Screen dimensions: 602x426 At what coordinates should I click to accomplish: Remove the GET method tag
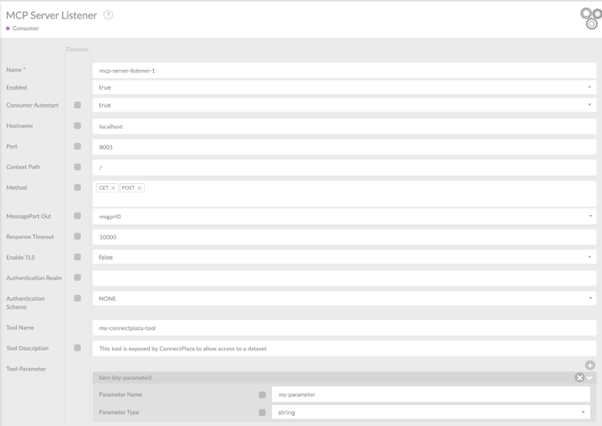click(x=114, y=188)
